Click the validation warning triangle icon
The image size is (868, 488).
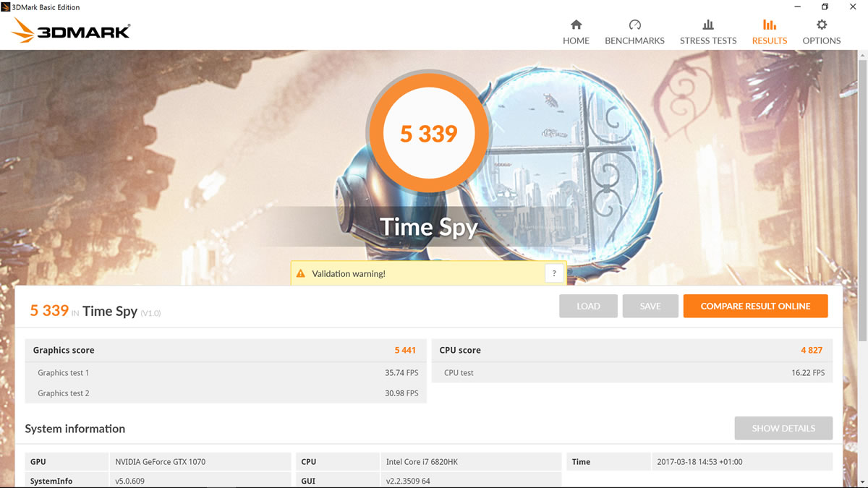tap(300, 274)
